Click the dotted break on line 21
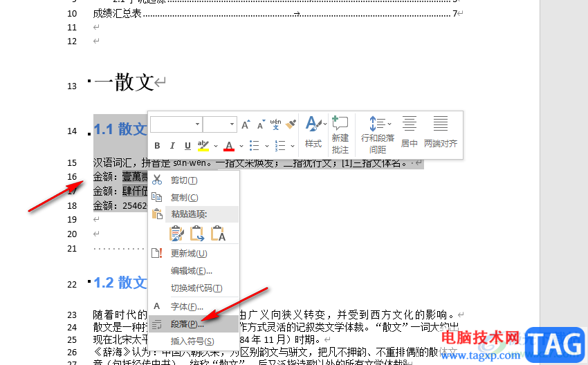Screen dimensions: 588x365 [x=118, y=248]
